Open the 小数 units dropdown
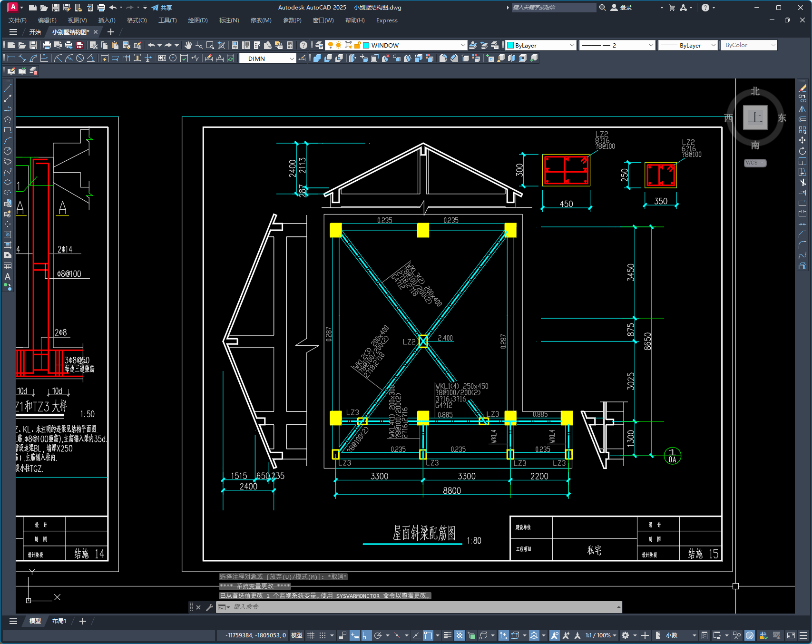 coord(681,635)
